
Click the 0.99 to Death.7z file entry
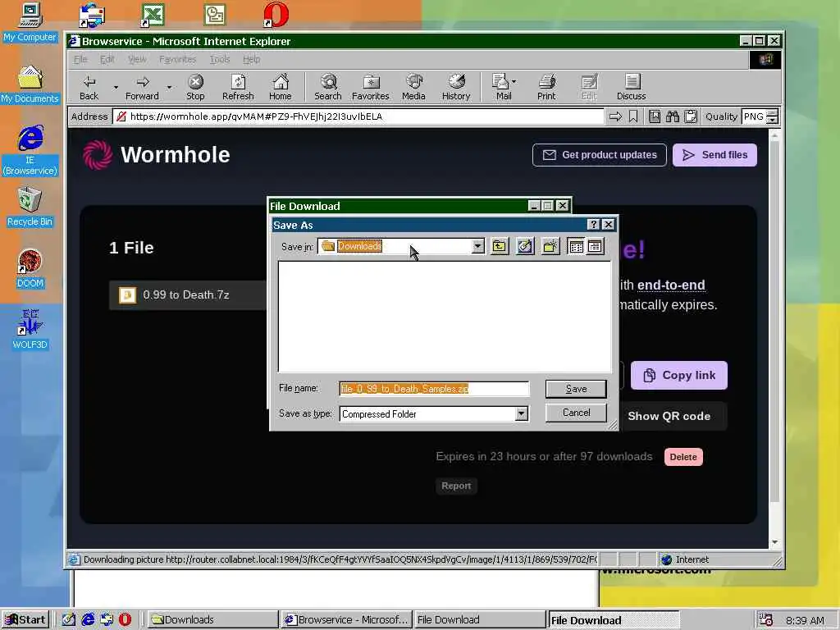point(189,294)
